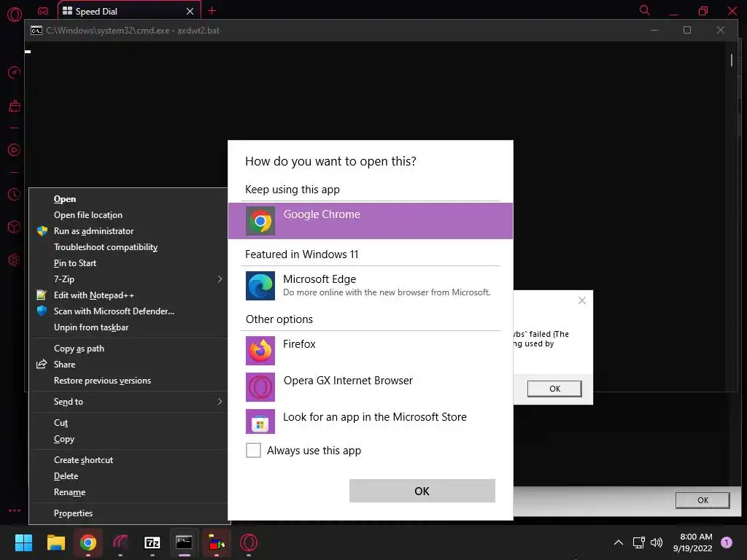Select Look for an app in Microsoft Store
This screenshot has height=560, width=747.
click(371, 421)
